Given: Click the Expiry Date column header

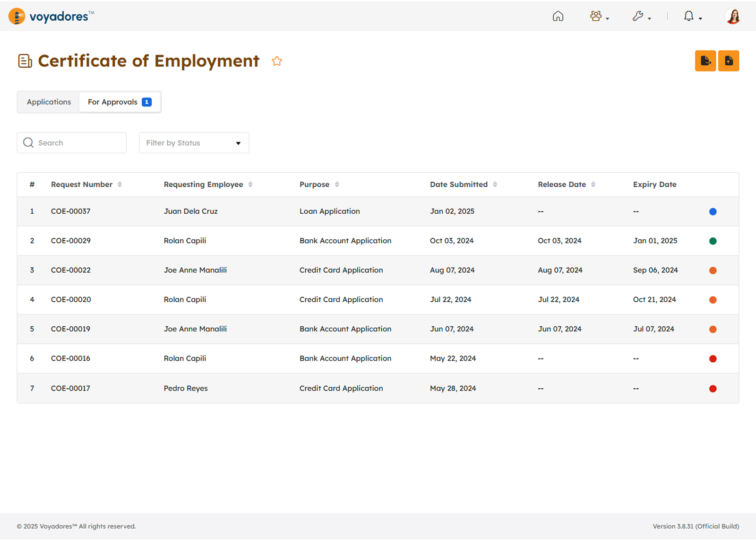Looking at the screenshot, I should tap(654, 184).
